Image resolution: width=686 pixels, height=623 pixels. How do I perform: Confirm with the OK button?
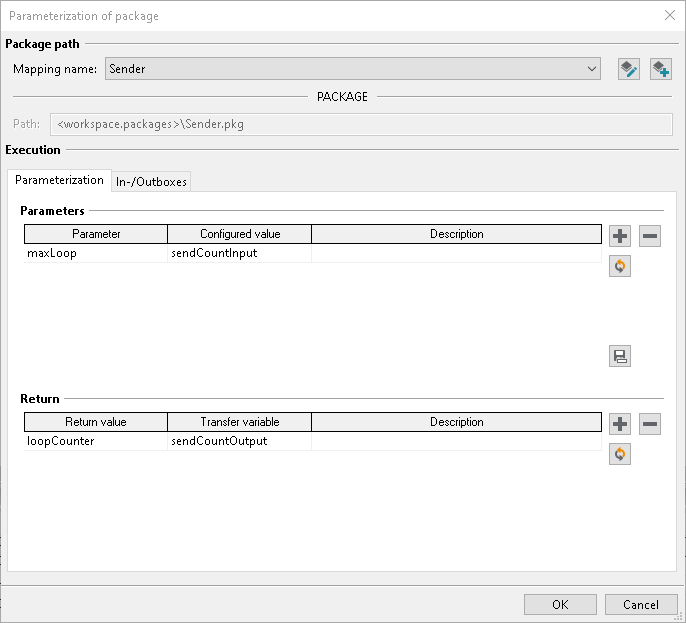(560, 605)
